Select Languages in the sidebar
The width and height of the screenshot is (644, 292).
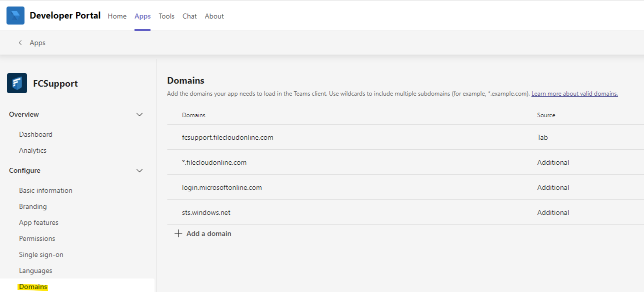(35, 270)
